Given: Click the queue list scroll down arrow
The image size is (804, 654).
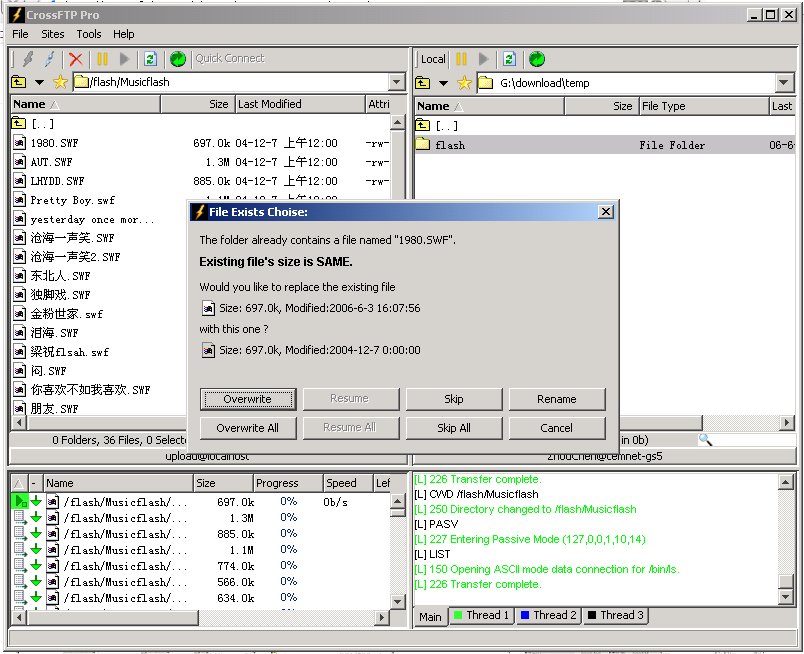Looking at the screenshot, I should pyautogui.click(x=397, y=601).
